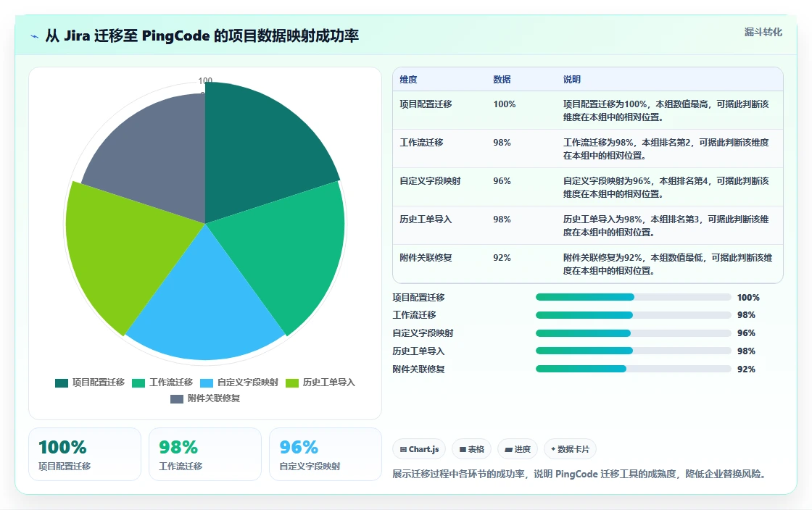Open the 100% 项目配置迁移 stat card

point(85,454)
